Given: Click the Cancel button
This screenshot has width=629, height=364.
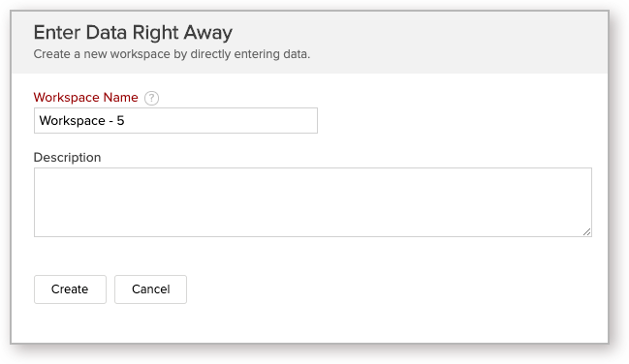Looking at the screenshot, I should tap(150, 289).
